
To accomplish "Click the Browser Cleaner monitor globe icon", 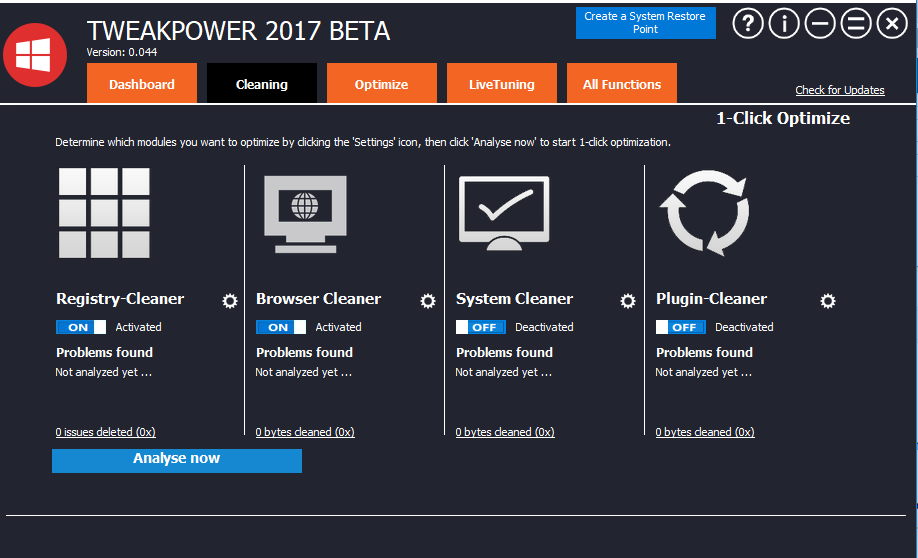I will 305,213.
